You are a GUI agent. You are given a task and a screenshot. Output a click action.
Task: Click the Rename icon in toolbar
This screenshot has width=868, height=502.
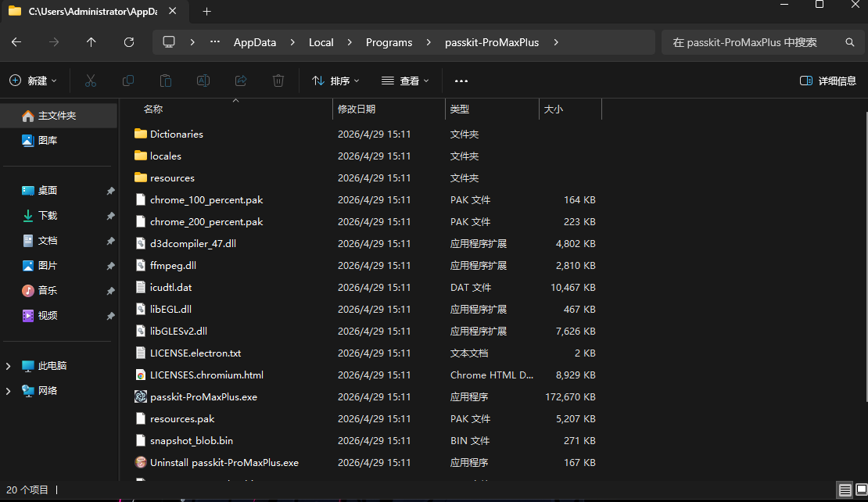203,81
